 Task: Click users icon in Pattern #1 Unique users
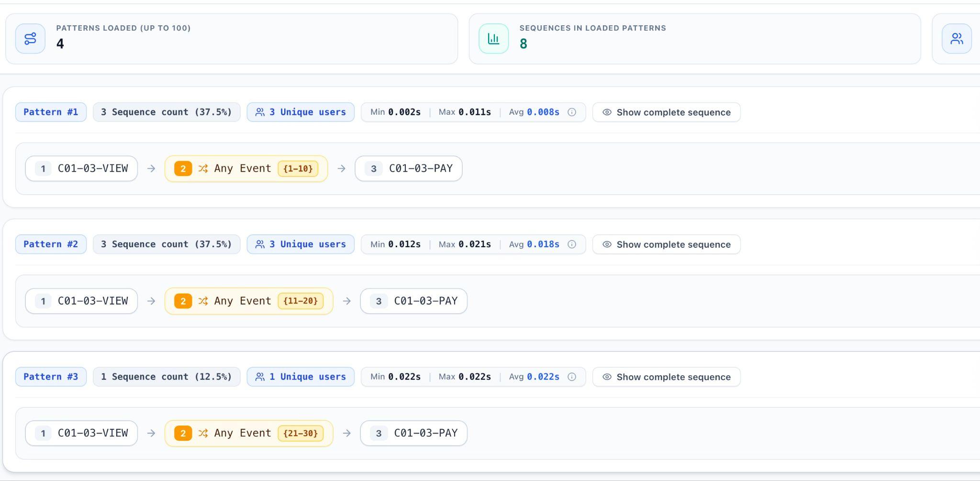[260, 112]
